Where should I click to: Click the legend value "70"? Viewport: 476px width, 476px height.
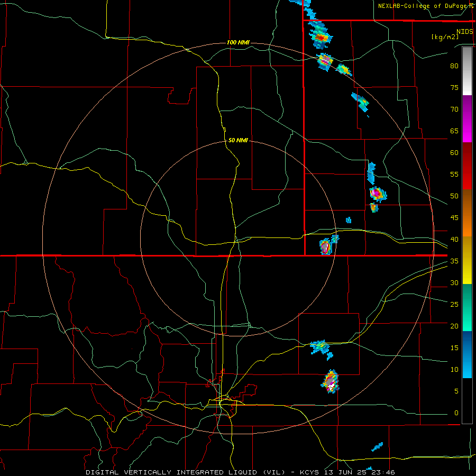click(454, 109)
